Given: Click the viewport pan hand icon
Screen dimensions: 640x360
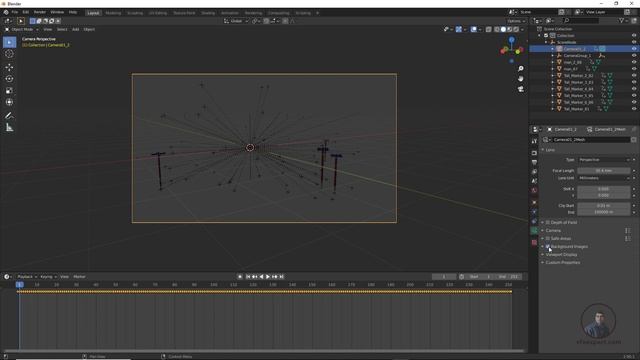Looking at the screenshot, I should click(x=520, y=78).
